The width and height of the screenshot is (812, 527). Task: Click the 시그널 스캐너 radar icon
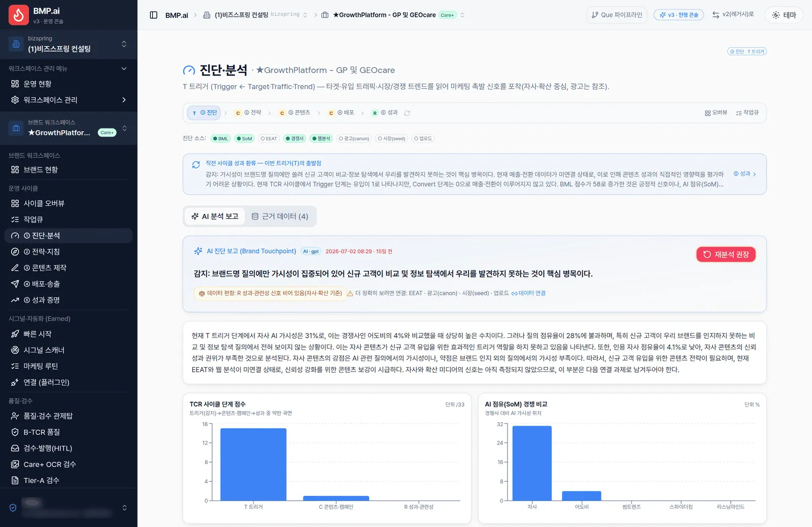click(x=15, y=350)
